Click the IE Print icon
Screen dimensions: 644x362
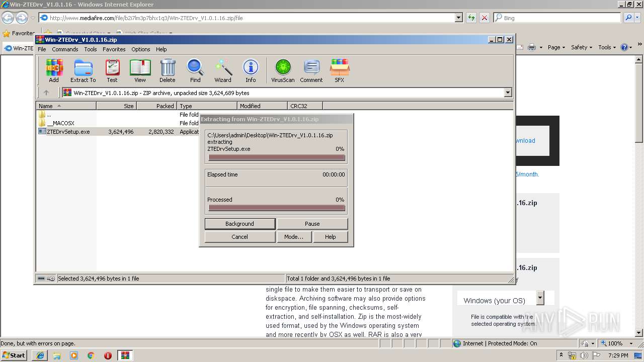point(532,47)
